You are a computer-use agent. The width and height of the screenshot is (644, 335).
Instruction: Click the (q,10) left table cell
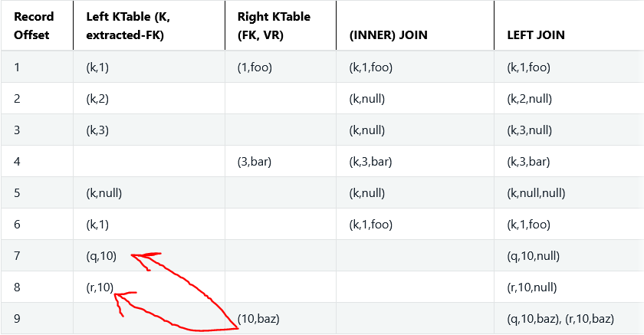click(x=101, y=256)
